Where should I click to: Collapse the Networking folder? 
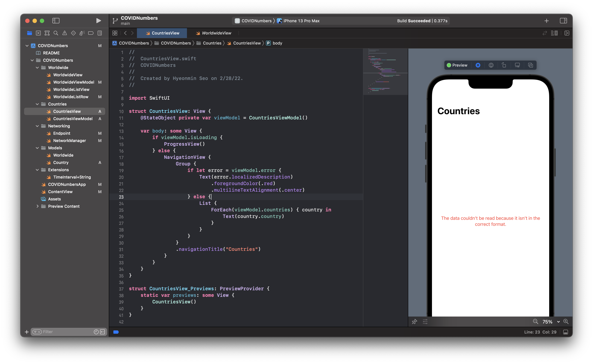click(x=37, y=126)
